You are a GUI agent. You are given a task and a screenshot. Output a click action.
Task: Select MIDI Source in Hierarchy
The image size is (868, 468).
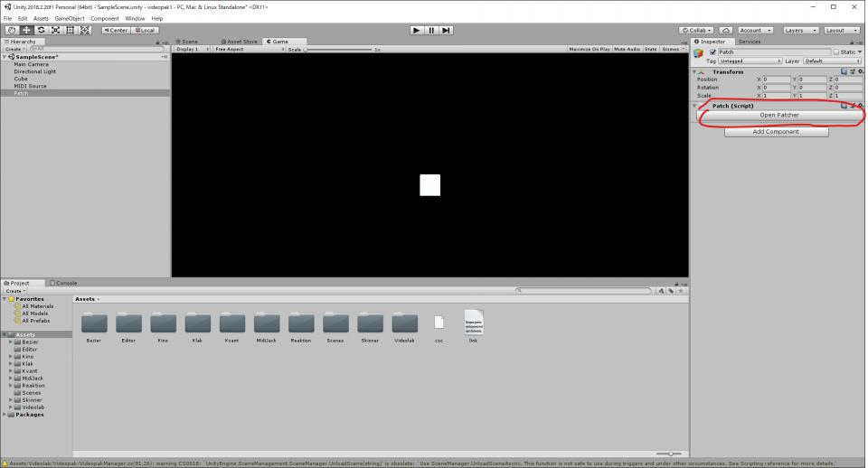point(31,86)
